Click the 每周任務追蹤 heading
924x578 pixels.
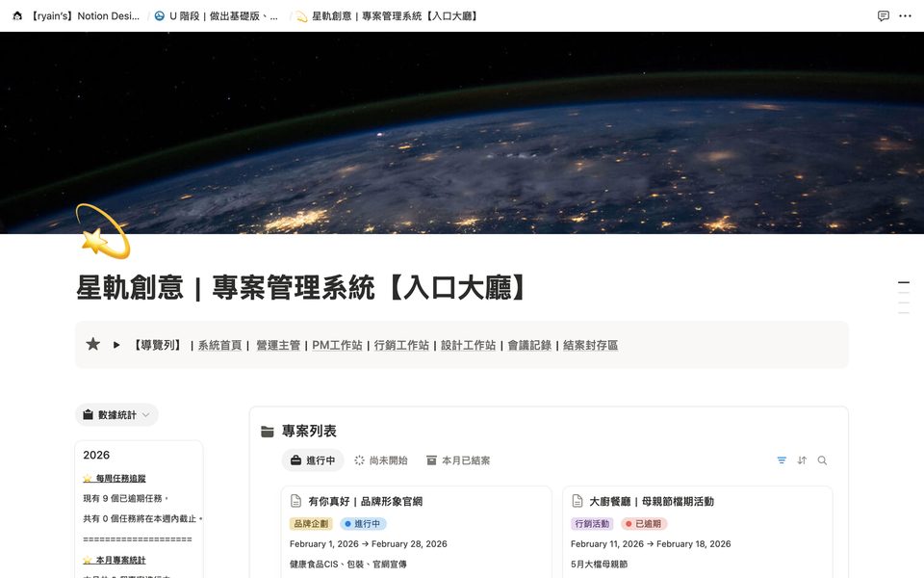121,479
